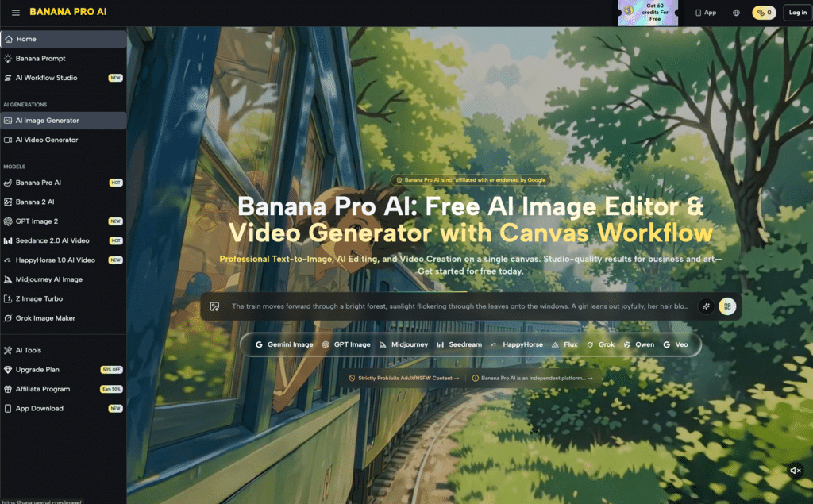Click the Log in button
This screenshot has height=504, width=813.
pyautogui.click(x=796, y=13)
